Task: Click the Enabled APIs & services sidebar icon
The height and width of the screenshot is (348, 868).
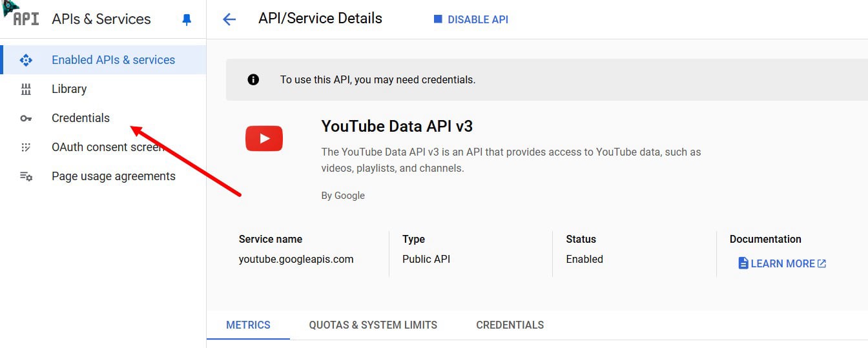Action: 26,60
